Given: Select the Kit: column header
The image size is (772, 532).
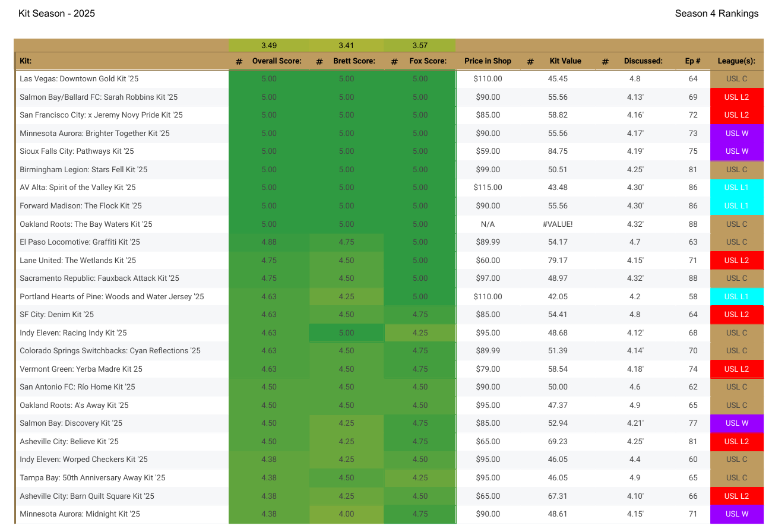Looking at the screenshot, I should (26, 61).
